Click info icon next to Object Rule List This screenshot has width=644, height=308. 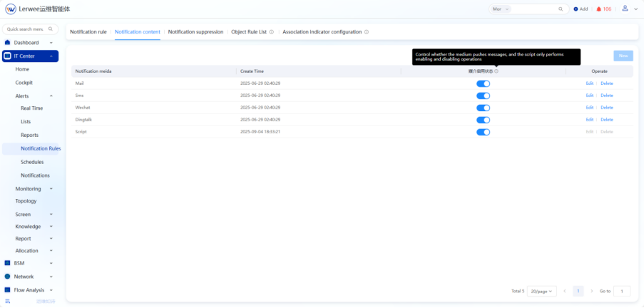click(271, 32)
